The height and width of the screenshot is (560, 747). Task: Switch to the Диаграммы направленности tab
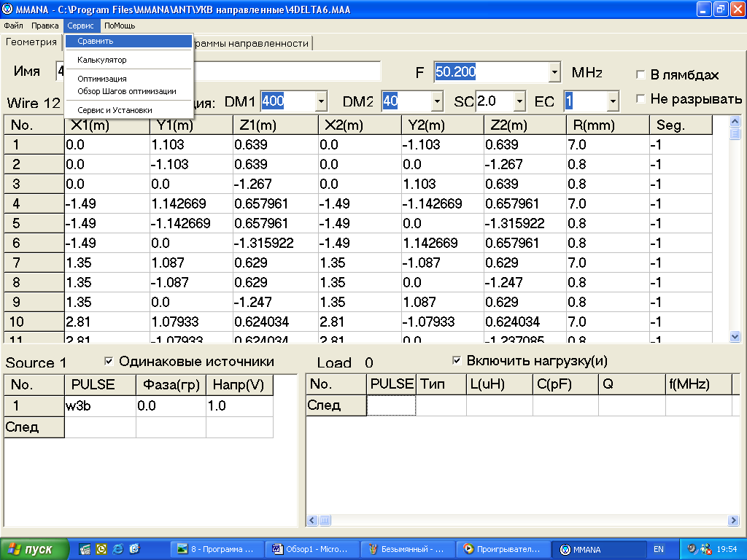(252, 43)
